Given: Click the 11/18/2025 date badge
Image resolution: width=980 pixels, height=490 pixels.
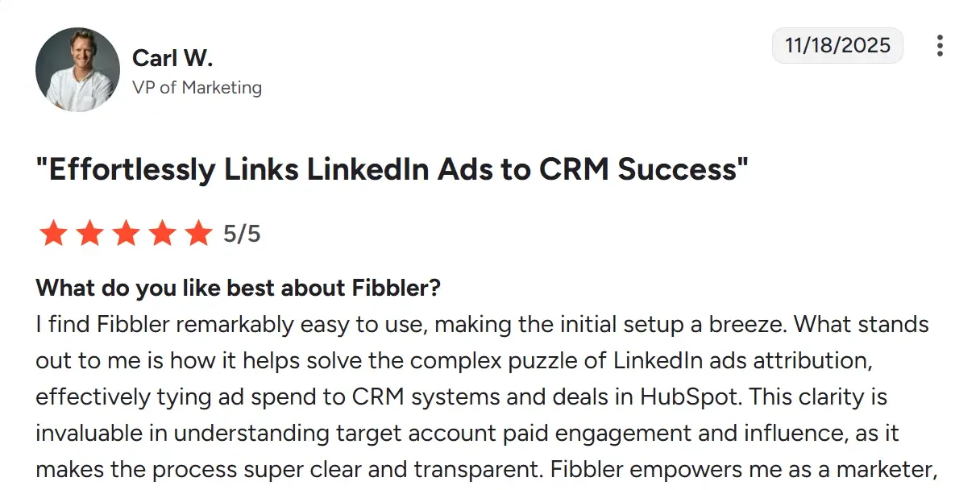Looking at the screenshot, I should click(x=837, y=45).
